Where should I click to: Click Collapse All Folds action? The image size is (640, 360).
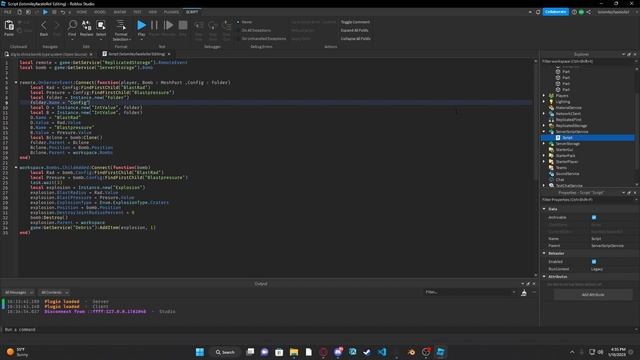(x=356, y=39)
